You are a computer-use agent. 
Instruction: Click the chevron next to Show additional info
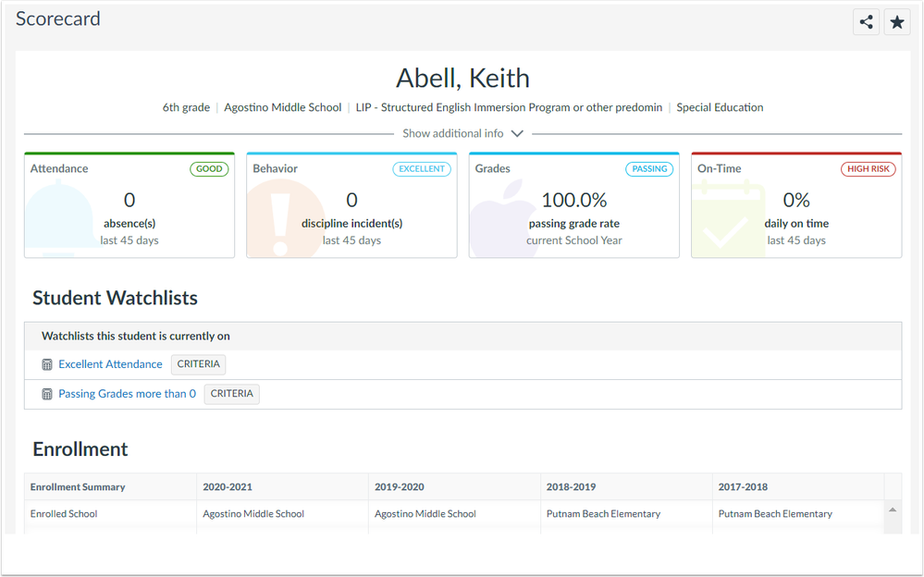(x=517, y=134)
